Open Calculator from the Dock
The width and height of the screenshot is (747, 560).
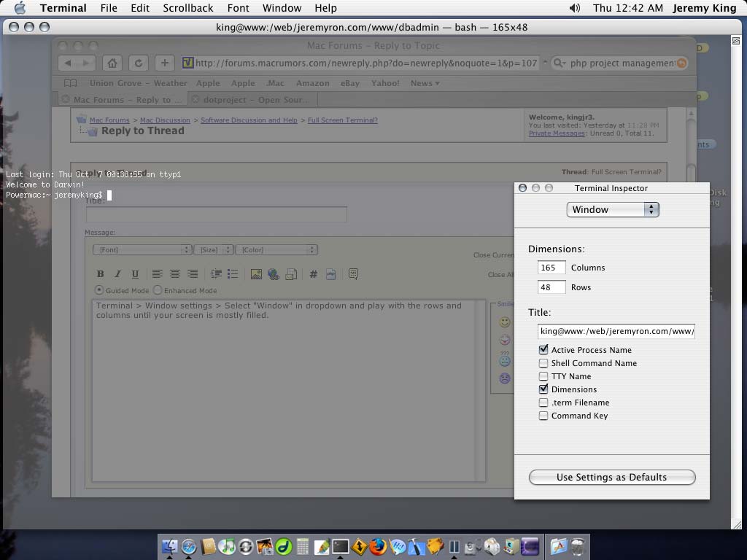(303, 546)
